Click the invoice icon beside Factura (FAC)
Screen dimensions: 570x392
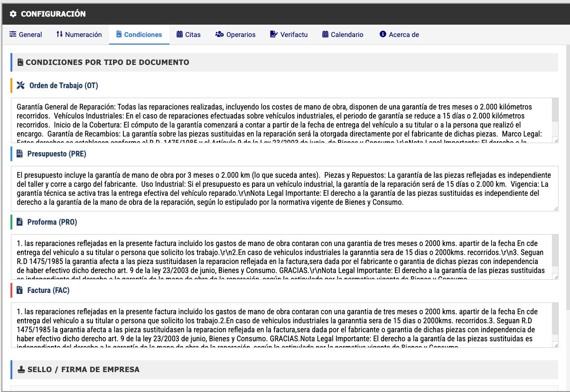pyautogui.click(x=19, y=290)
